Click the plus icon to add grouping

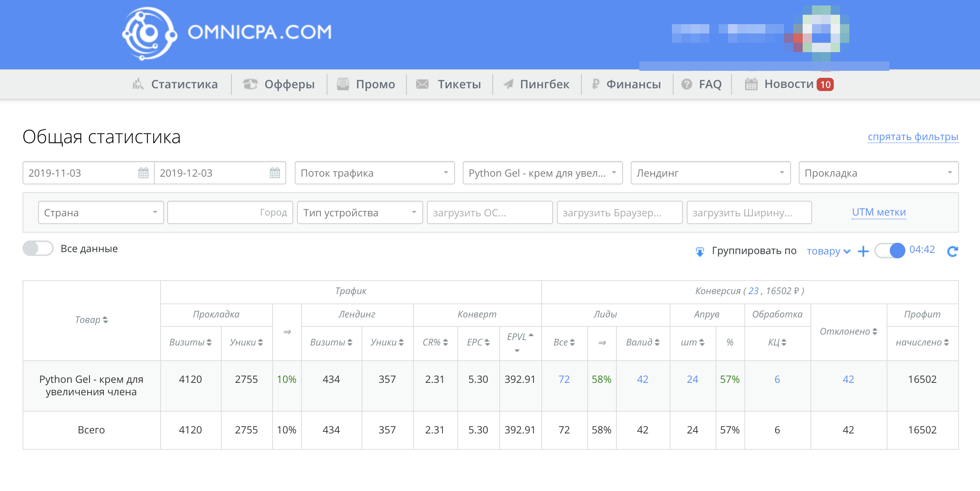863,251
